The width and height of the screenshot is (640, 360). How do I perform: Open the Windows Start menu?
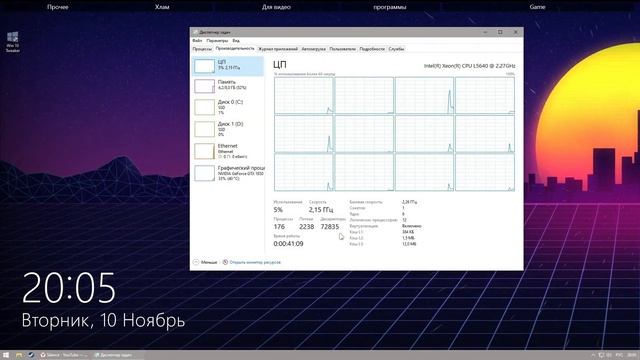tap(6, 355)
